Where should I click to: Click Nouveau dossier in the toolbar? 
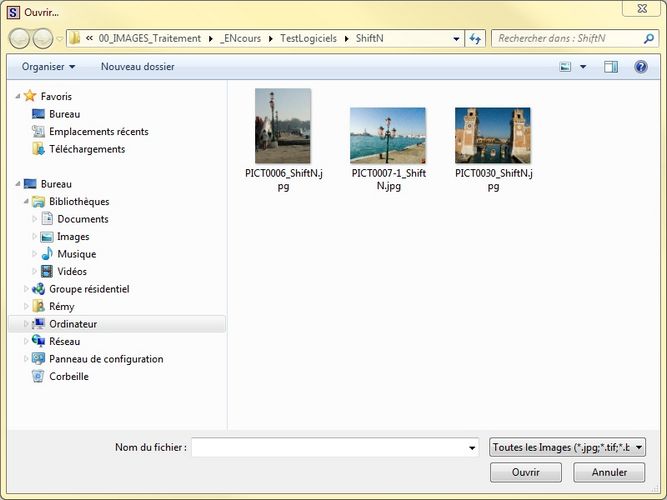[x=137, y=67]
